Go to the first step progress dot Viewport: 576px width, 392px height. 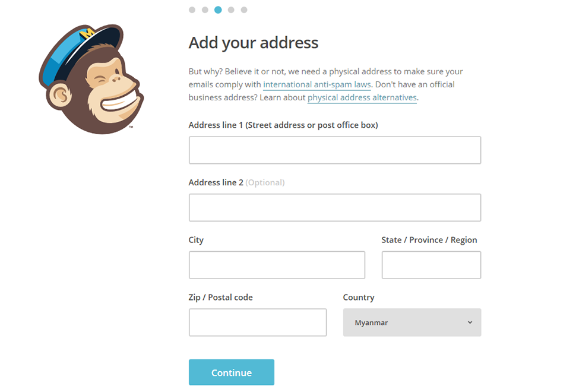coord(192,10)
